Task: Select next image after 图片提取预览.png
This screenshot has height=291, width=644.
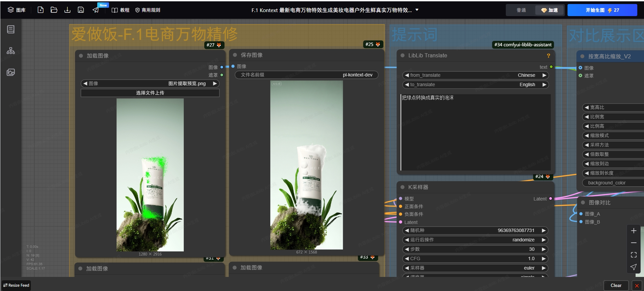Action: (215, 83)
